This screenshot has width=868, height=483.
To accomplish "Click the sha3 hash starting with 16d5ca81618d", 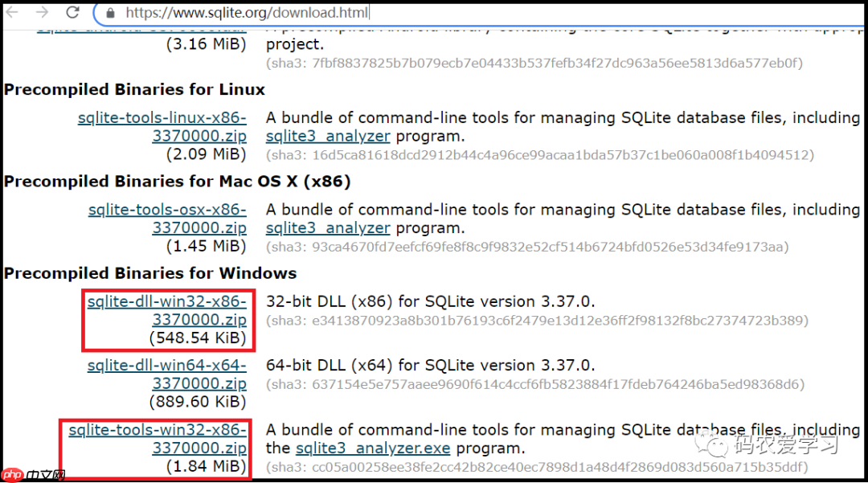I will click(x=540, y=155).
